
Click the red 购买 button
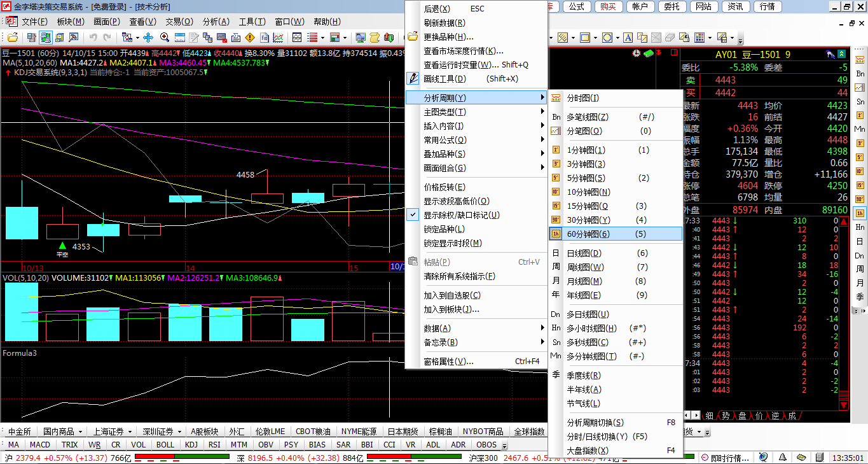click(x=608, y=6)
